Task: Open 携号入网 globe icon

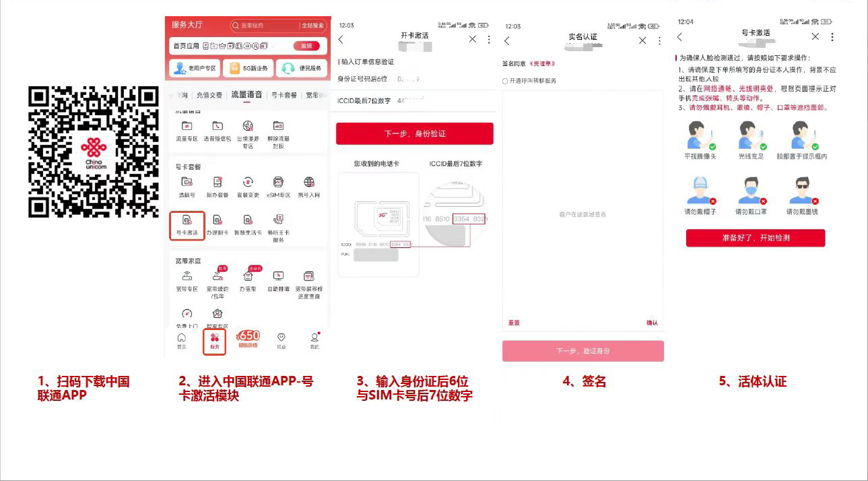Action: 309,182
